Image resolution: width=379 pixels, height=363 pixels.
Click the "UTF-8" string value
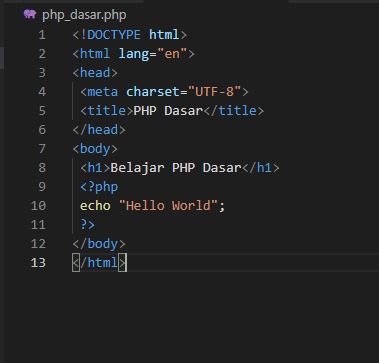pyautogui.click(x=214, y=92)
